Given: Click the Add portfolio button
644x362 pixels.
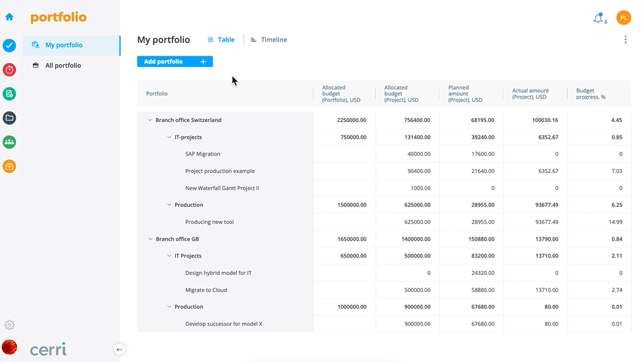Looking at the screenshot, I should (174, 62).
